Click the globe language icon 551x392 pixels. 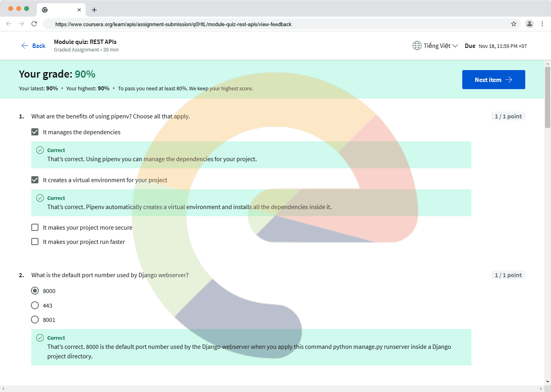[x=417, y=46]
